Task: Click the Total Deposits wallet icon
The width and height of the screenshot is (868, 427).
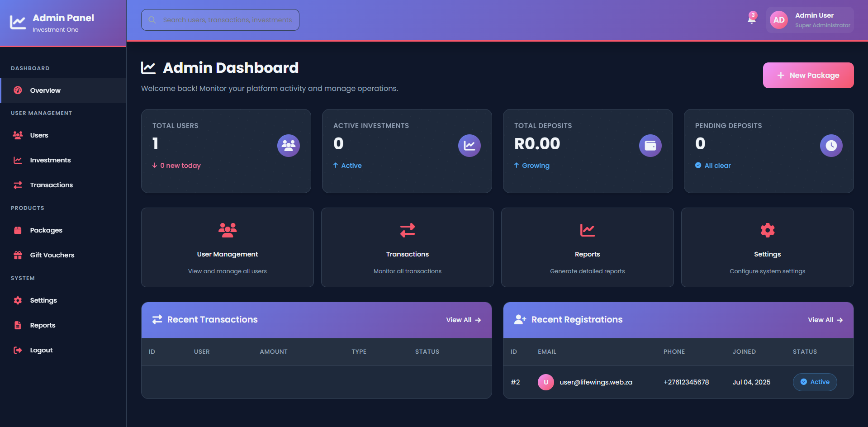Action: (x=650, y=146)
